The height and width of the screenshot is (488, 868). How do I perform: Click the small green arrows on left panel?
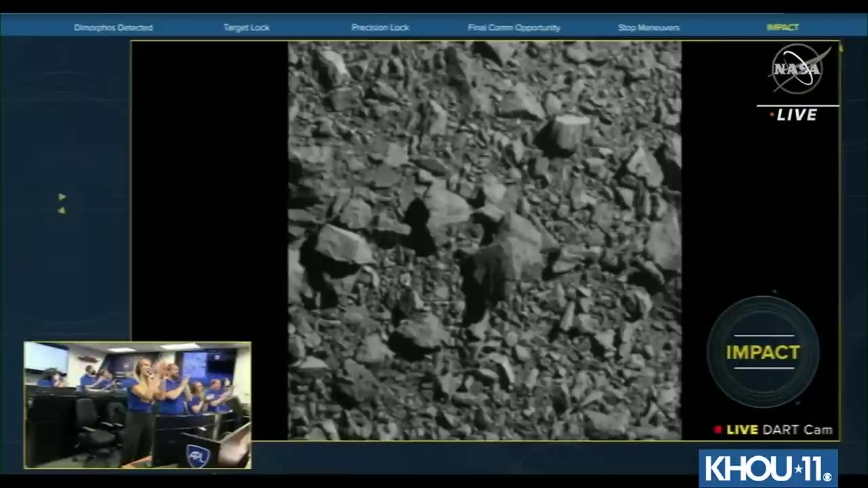point(62,203)
